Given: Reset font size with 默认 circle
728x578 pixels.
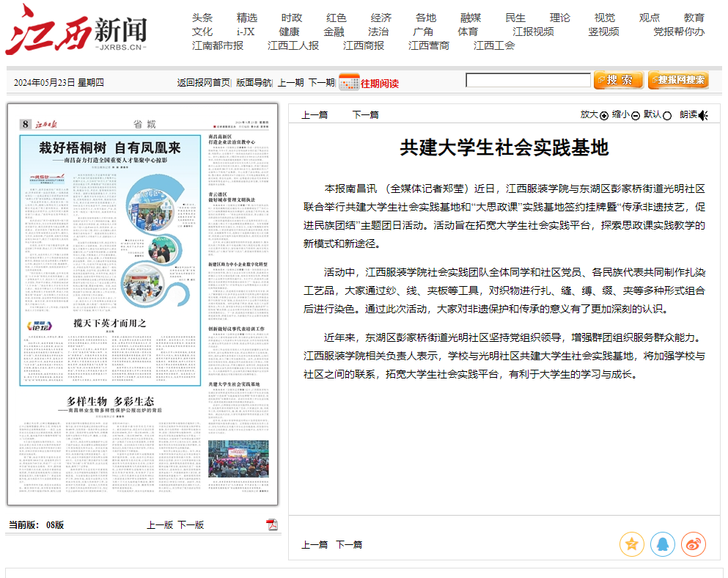Looking at the screenshot, I should point(667,115).
